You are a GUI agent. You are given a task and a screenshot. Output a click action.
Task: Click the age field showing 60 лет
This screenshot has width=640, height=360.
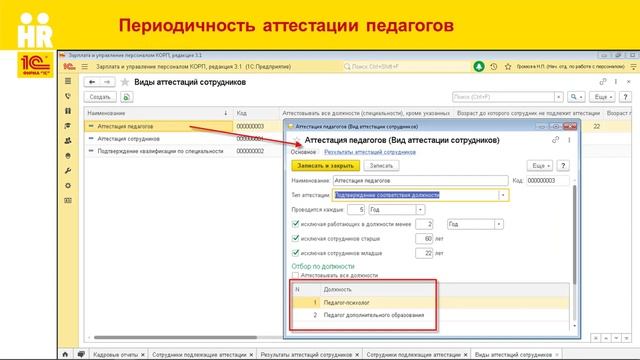click(x=424, y=239)
